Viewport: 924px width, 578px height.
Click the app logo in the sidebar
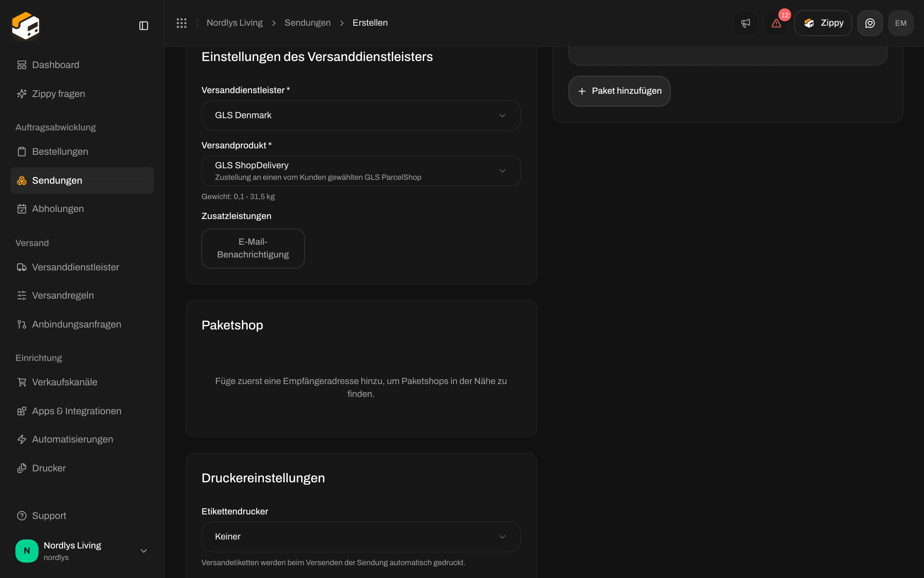(26, 26)
